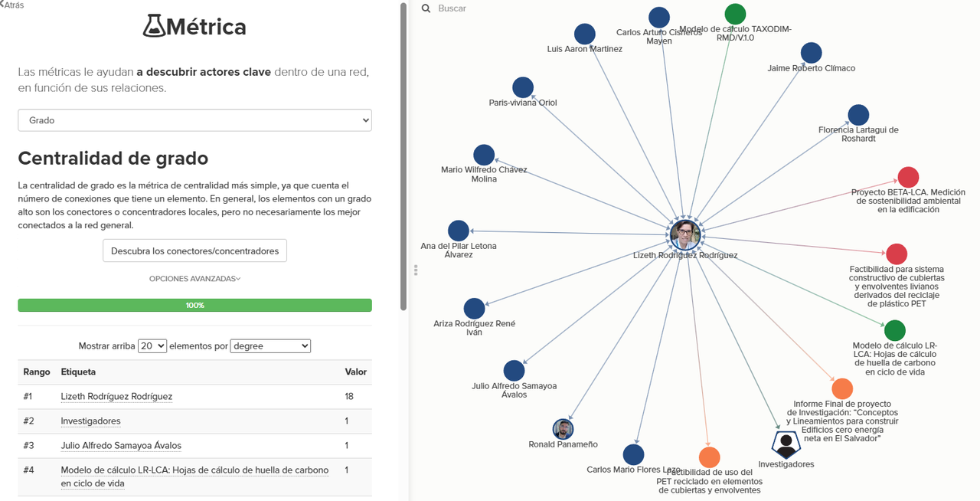Screen dimensions: 980x501
Task: Select green Modelo de cálculo TAXODIM node
Action: point(735,14)
